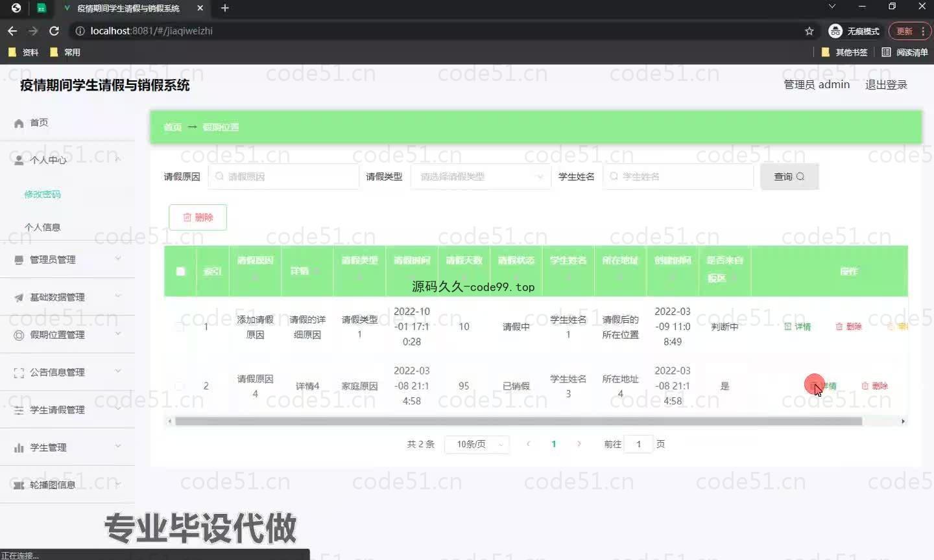Expand 学生请假管理 menu

(67, 410)
